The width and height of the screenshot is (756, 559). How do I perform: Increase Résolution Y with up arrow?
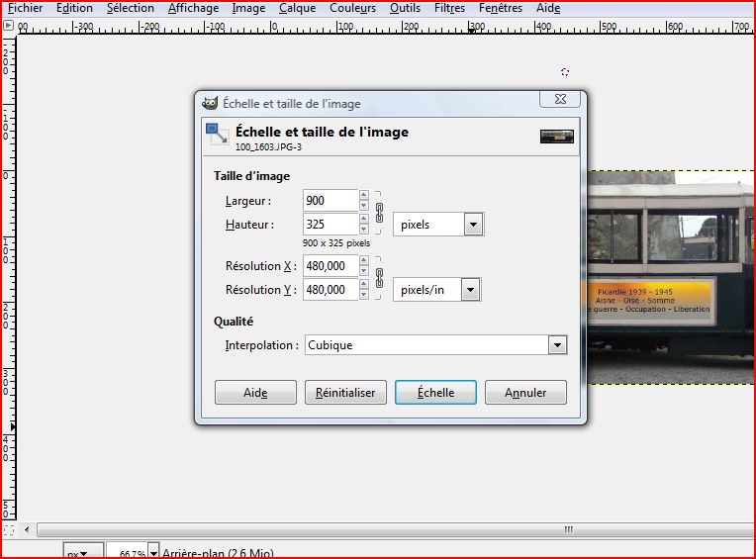point(364,284)
